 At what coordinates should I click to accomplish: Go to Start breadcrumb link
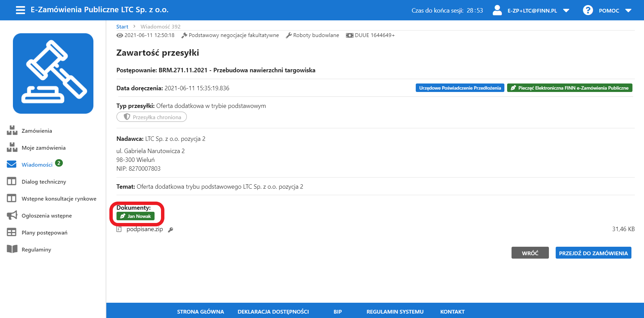tap(122, 26)
